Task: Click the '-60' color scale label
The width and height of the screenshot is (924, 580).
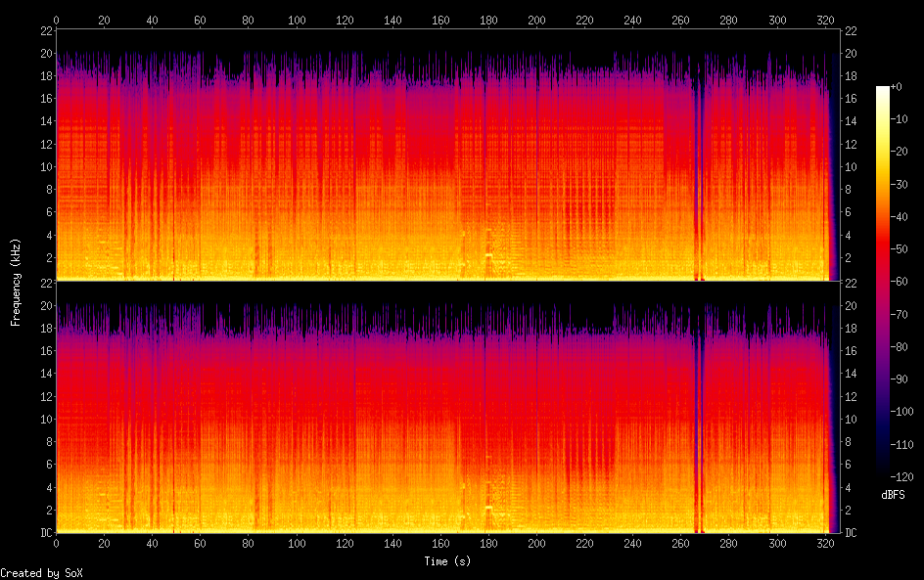Action: tap(900, 282)
